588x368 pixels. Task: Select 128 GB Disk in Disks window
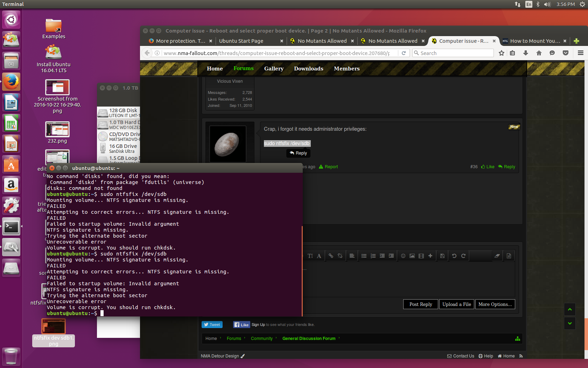[118, 113]
